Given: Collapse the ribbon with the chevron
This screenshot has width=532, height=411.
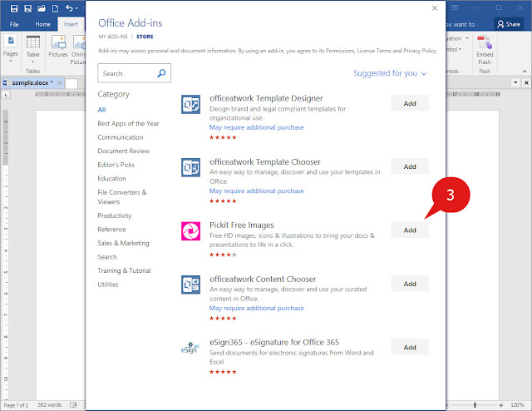Looking at the screenshot, I should 525,72.
